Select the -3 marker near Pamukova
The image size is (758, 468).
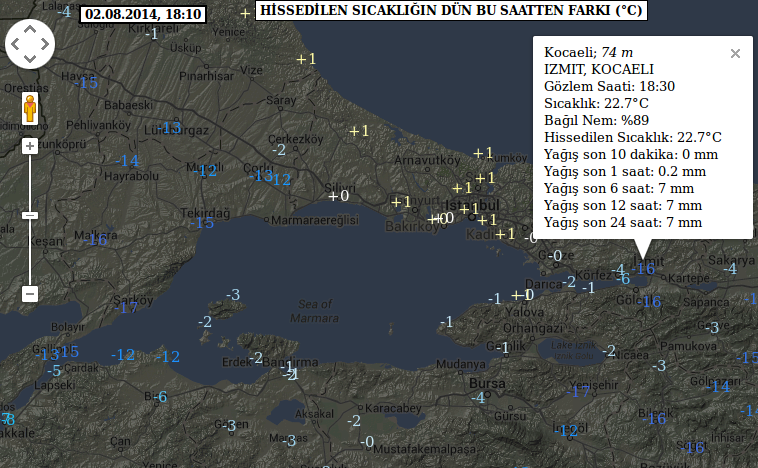tap(712, 328)
